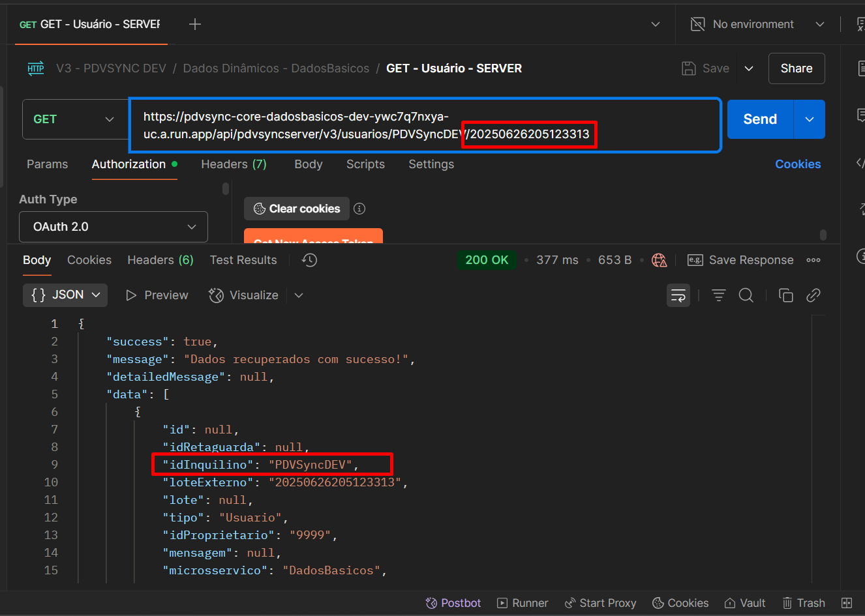Viewport: 865px width, 616px height.
Task: Click the response link icon
Action: 813,295
